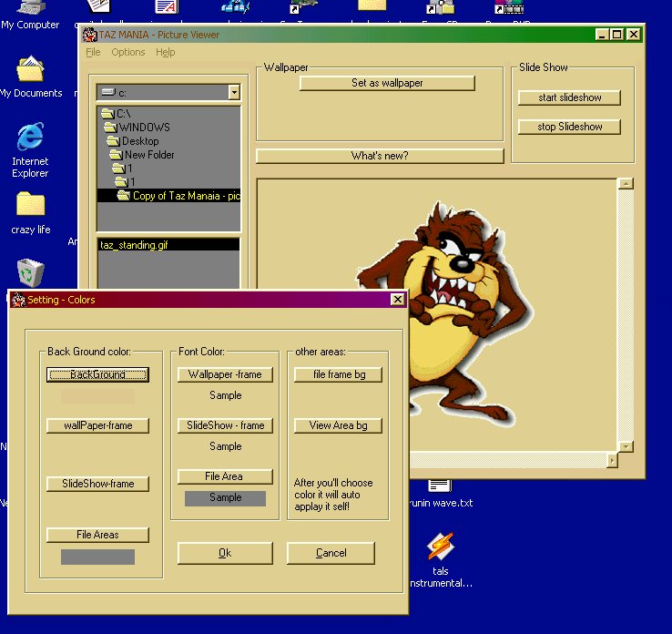
Task: Close the Setting - Colors dialog
Action: [397, 300]
